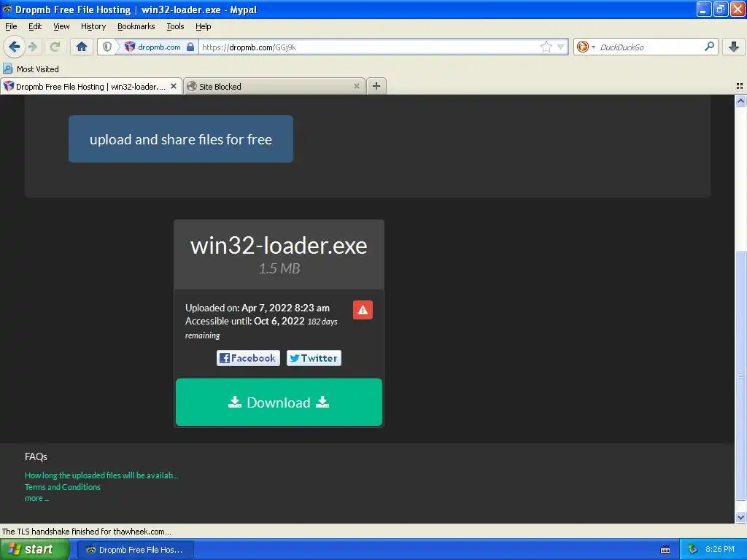Click scrollbar up arrow
Screen dimensions: 747x560
click(x=740, y=101)
